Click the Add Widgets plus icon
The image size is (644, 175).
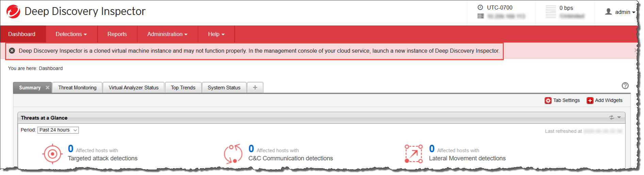pos(590,101)
